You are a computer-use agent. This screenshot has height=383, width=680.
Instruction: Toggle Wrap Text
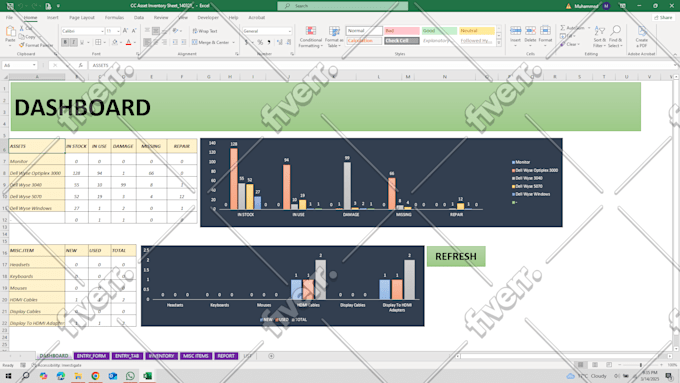point(205,31)
